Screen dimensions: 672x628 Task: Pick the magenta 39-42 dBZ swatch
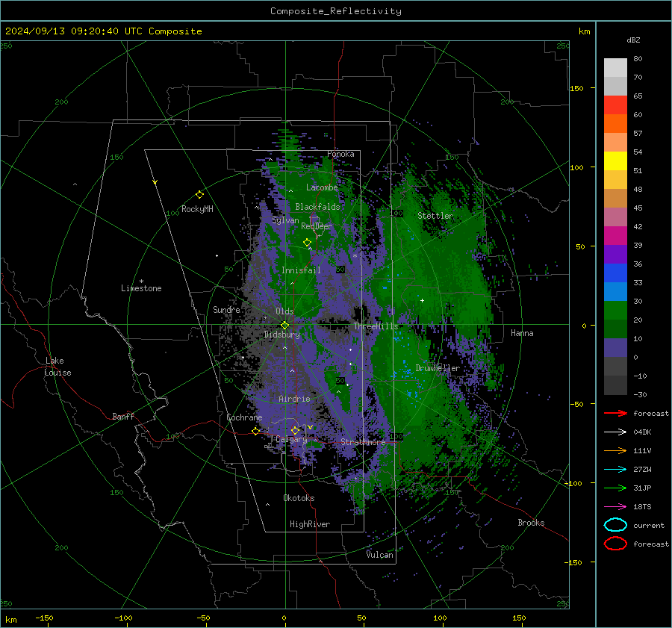point(615,236)
